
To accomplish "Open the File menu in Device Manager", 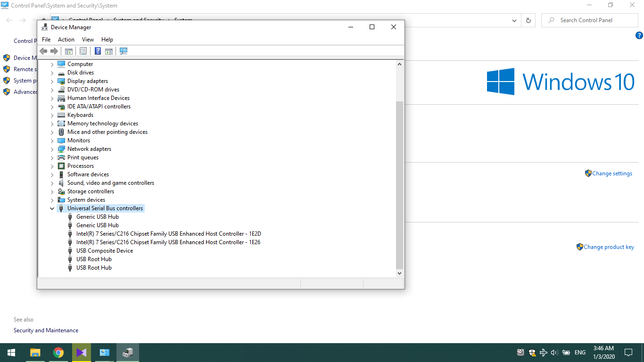I will click(x=46, y=40).
